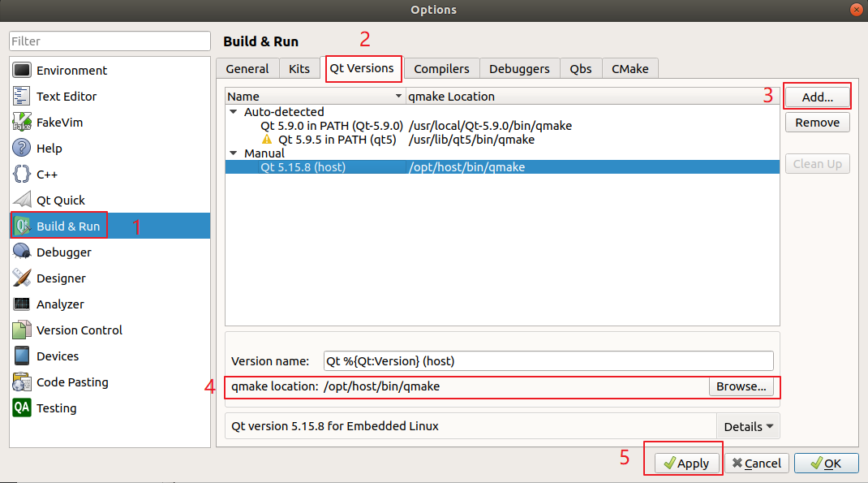The width and height of the screenshot is (868, 483).
Task: Open the Qt Versions tab
Action: point(362,68)
